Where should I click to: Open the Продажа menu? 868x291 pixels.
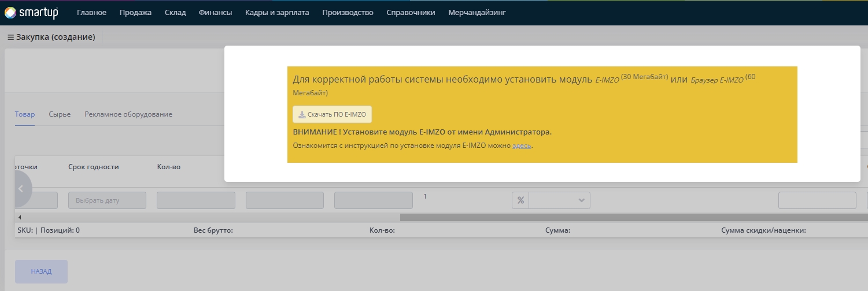[135, 12]
